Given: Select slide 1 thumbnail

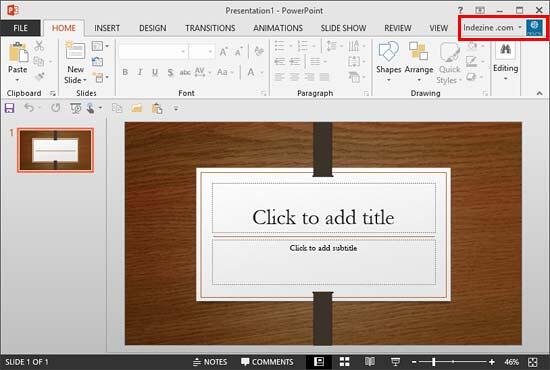Looking at the screenshot, I should click(x=55, y=150).
